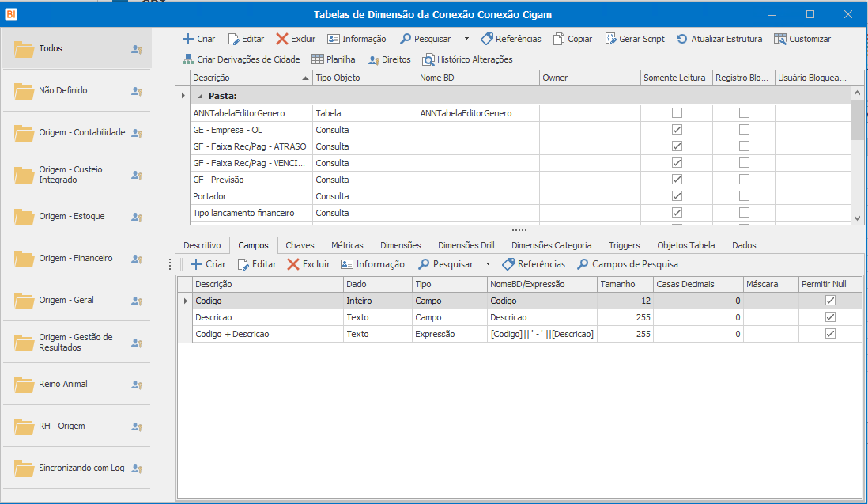Open the Origem - Gestão de Resultados folder
This screenshot has height=504, width=868.
click(x=77, y=343)
